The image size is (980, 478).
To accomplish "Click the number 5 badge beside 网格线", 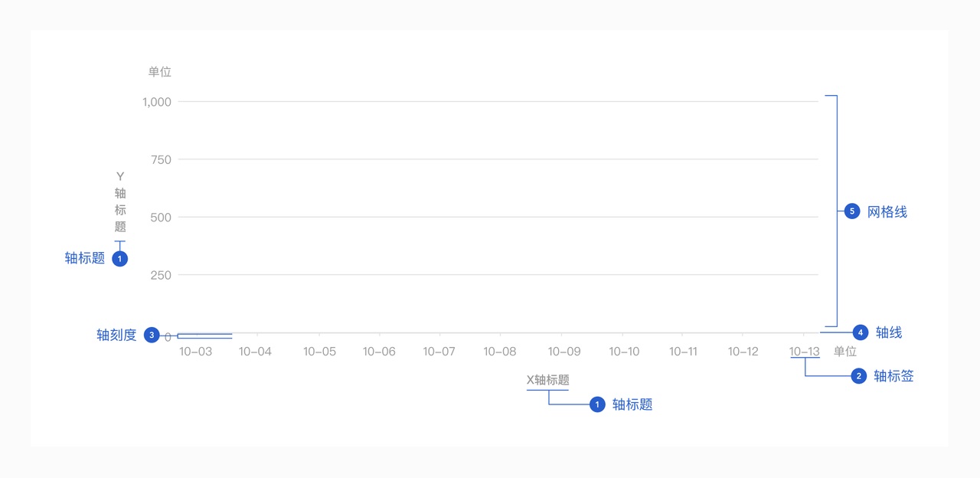I will click(852, 211).
